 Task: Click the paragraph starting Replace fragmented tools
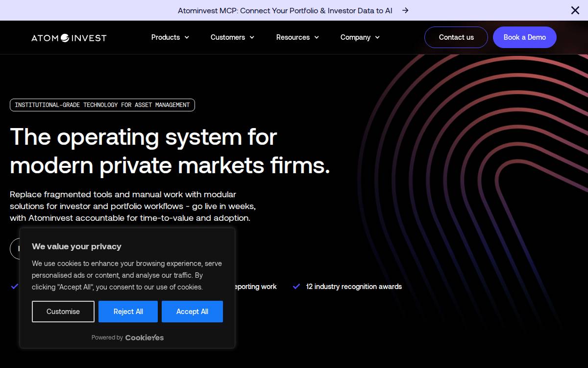click(133, 206)
